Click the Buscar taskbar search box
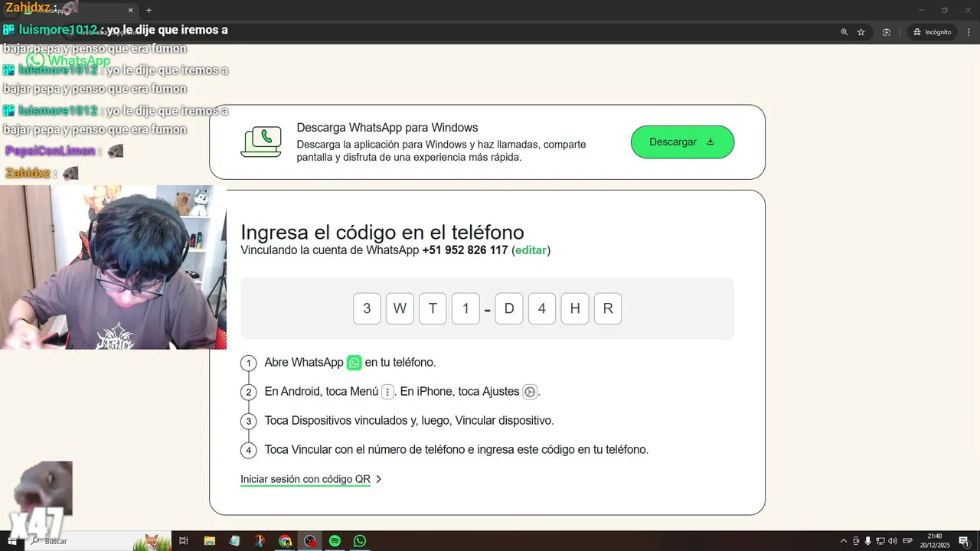 pyautogui.click(x=100, y=541)
